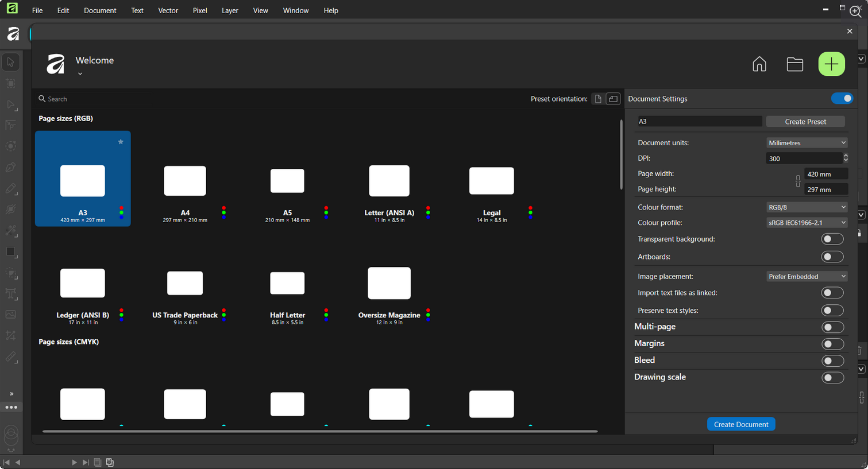Click the Create Document button
This screenshot has width=868, height=469.
pyautogui.click(x=740, y=424)
